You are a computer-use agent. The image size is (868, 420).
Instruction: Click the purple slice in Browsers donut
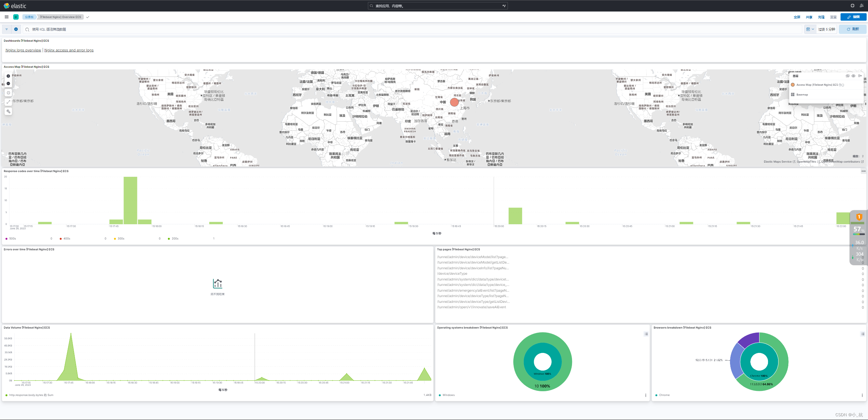point(749,339)
